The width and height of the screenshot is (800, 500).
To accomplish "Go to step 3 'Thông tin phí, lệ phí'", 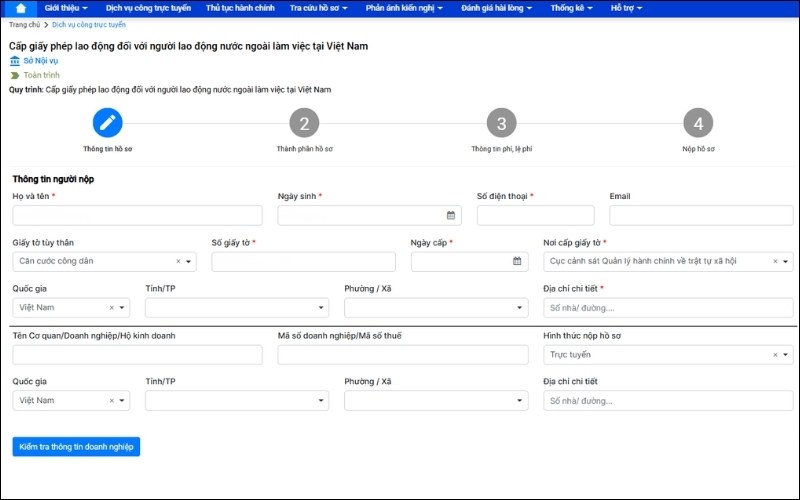I will (501, 124).
